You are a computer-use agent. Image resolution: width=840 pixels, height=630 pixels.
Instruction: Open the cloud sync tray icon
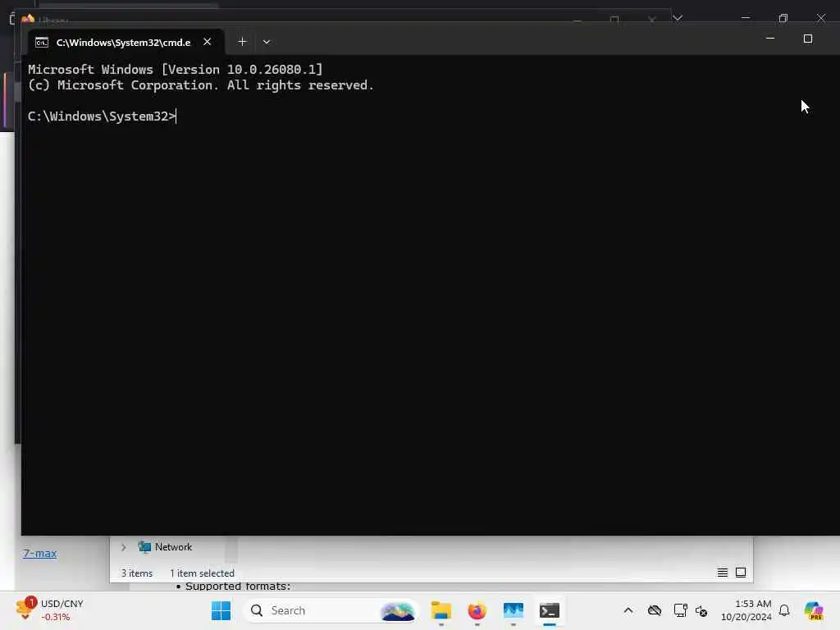point(654,610)
